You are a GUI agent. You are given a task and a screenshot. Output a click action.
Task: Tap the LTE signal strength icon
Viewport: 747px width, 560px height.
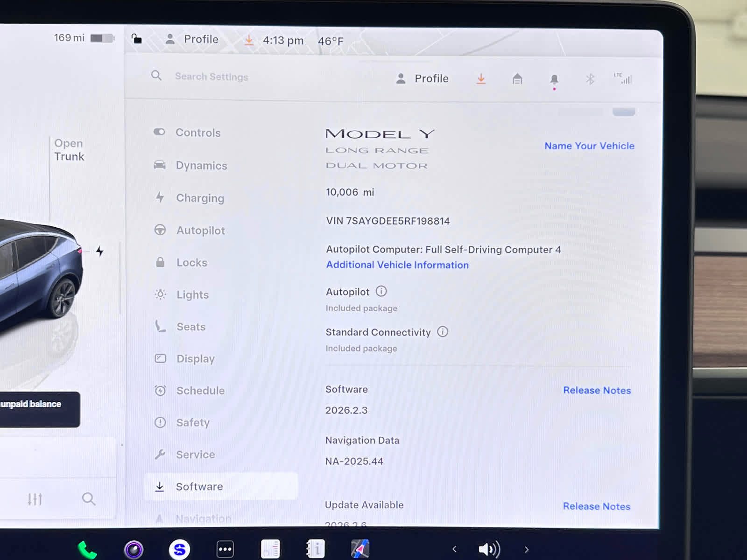coord(624,79)
